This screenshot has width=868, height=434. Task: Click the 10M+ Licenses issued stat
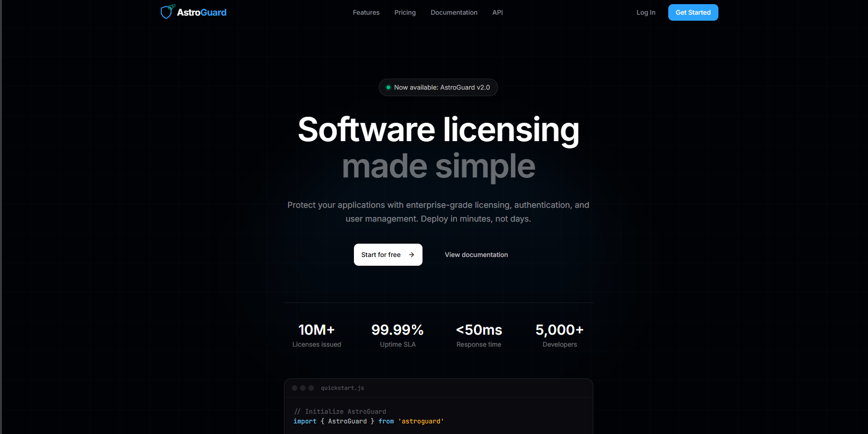pyautogui.click(x=317, y=336)
